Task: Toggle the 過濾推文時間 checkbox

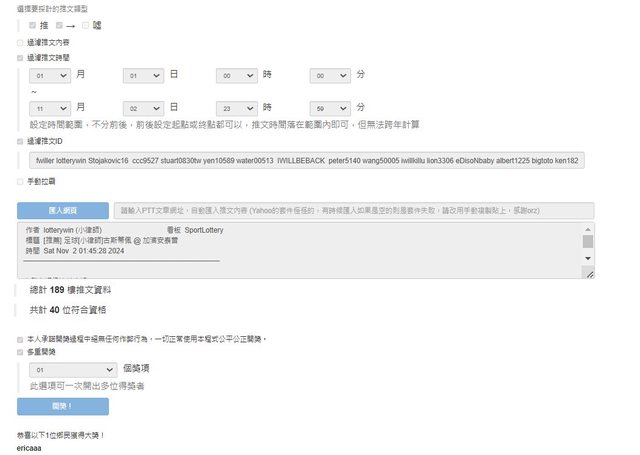Action: [x=19, y=58]
